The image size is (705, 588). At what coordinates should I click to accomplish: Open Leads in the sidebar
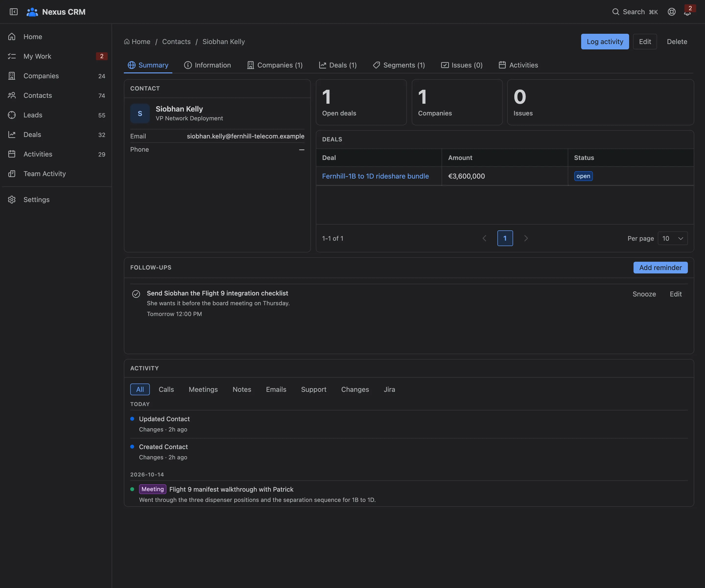click(56, 115)
